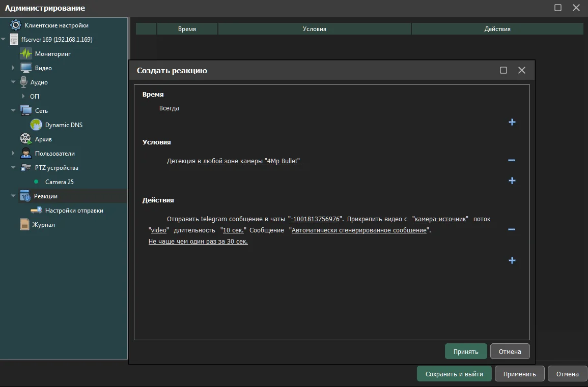
Task: Add a time rule with the plus under Время
Action: point(512,122)
